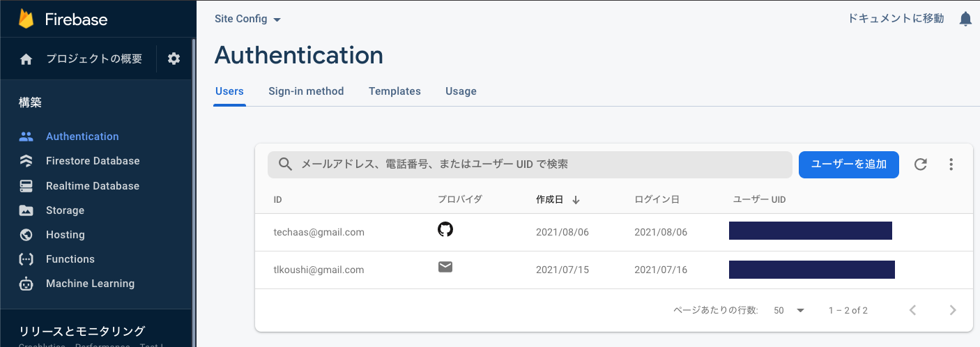Click the Hosting globe icon

point(26,235)
